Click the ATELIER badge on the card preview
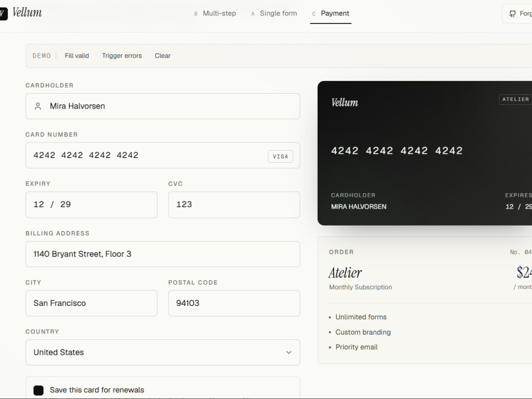Viewport: 532px width, 399px height. pyautogui.click(x=516, y=99)
